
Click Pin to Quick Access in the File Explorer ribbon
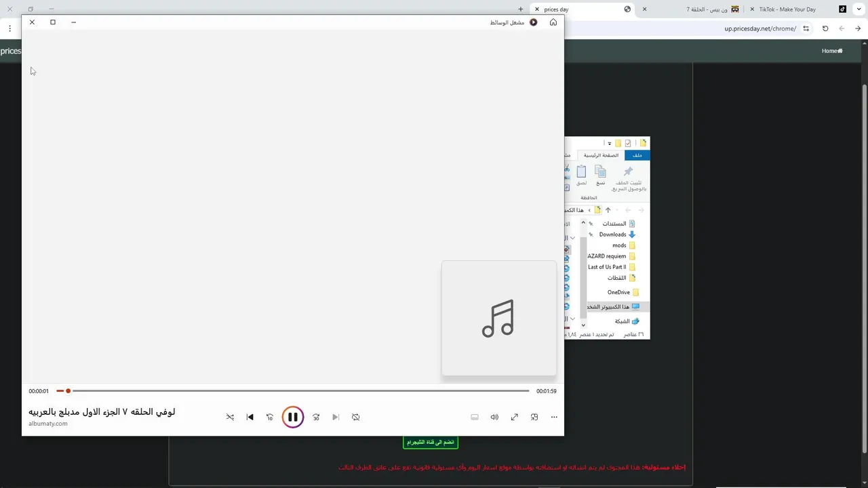pos(629,179)
